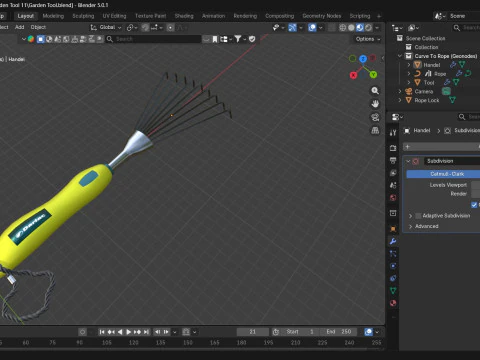Image resolution: width=480 pixels, height=360 pixels.
Task: Open the Collection properties tab icon
Action: [x=393, y=213]
